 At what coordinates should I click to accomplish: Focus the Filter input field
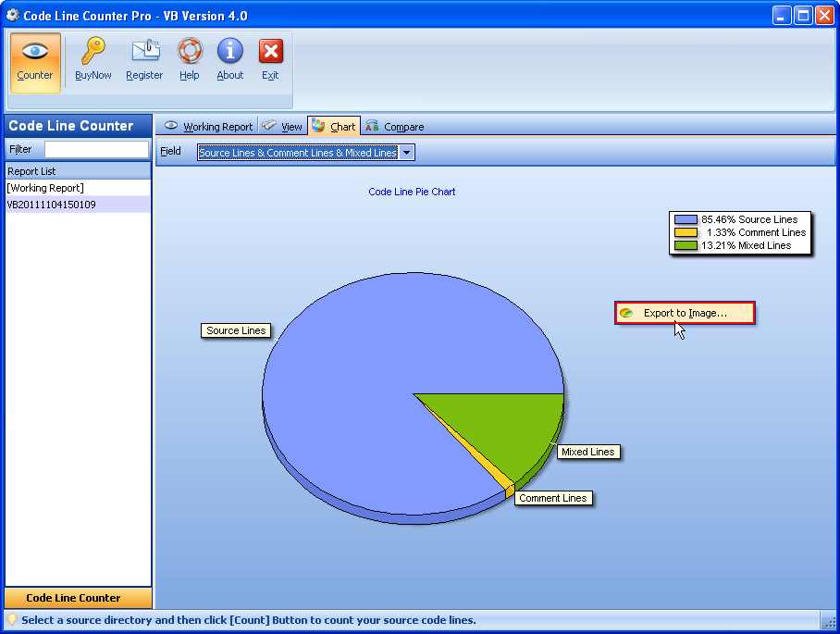[x=96, y=149]
